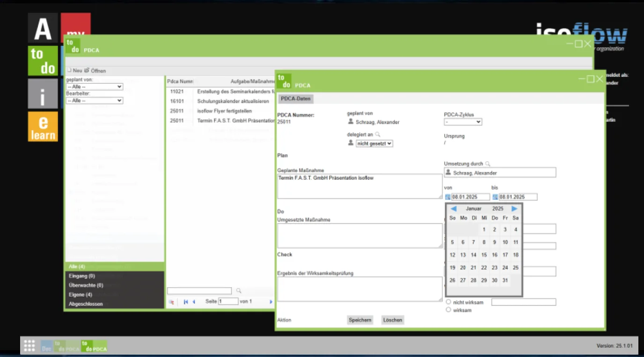Select row 'Termin F.A.S.T. GmbH Präsentation' in list
The height and width of the screenshot is (357, 644).
pos(220,120)
